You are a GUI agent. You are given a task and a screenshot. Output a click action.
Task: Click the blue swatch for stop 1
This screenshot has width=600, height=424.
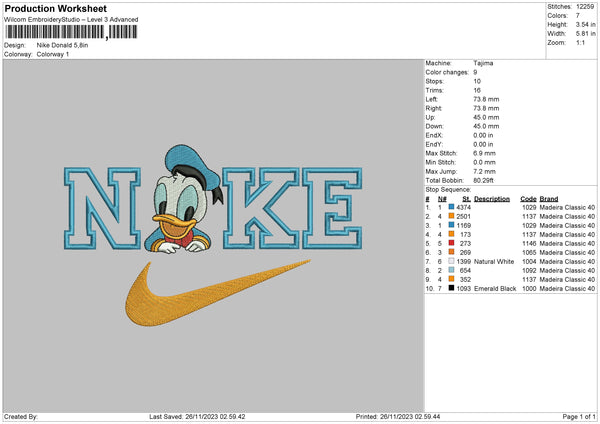(x=452, y=206)
